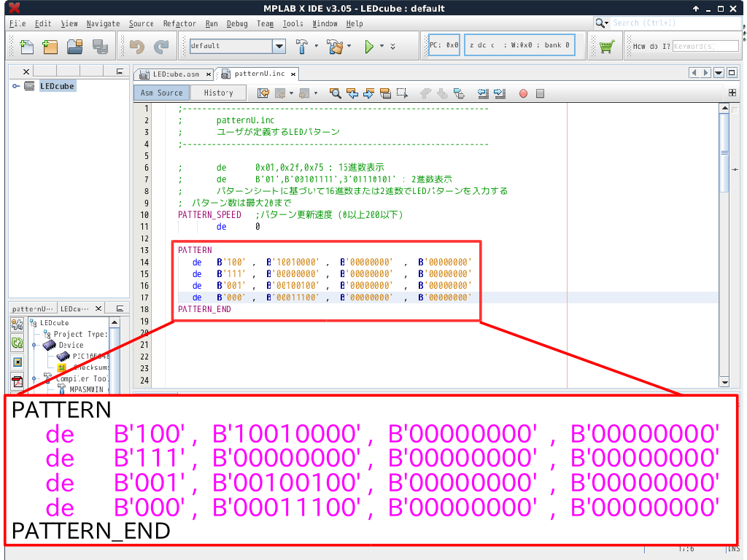Expand the Build hammer dropdown arrow

pos(317,46)
